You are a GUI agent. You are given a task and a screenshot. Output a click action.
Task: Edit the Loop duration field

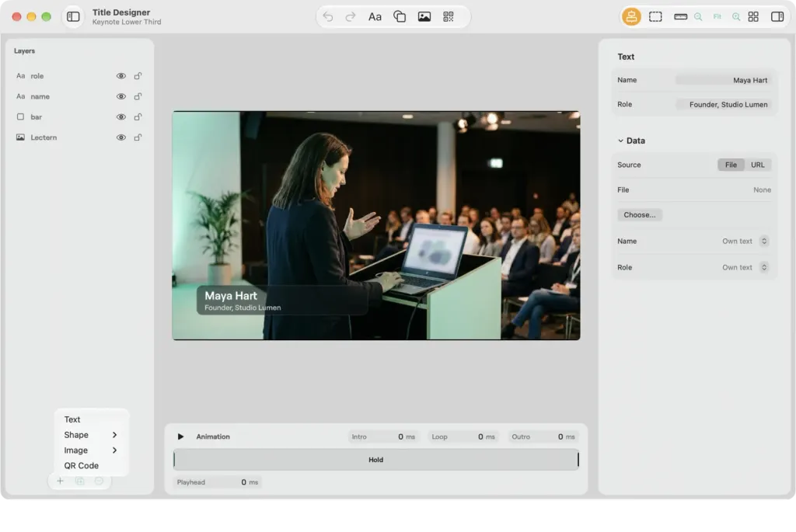click(463, 436)
